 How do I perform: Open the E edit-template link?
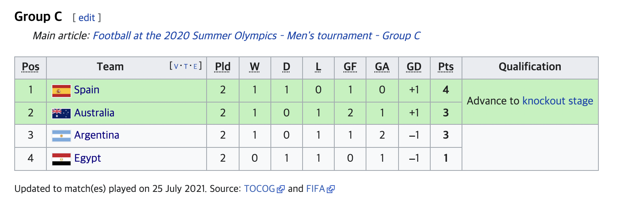[x=195, y=66]
